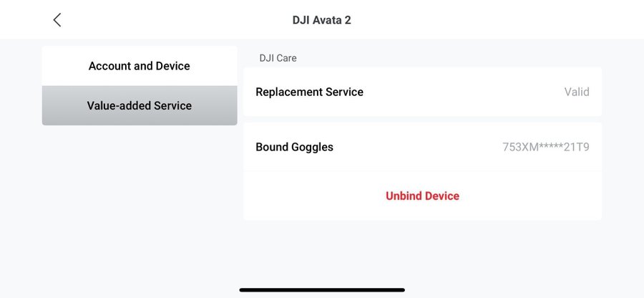Tap the DJI Avata 2 page title
The width and height of the screenshot is (644, 298).
(322, 20)
